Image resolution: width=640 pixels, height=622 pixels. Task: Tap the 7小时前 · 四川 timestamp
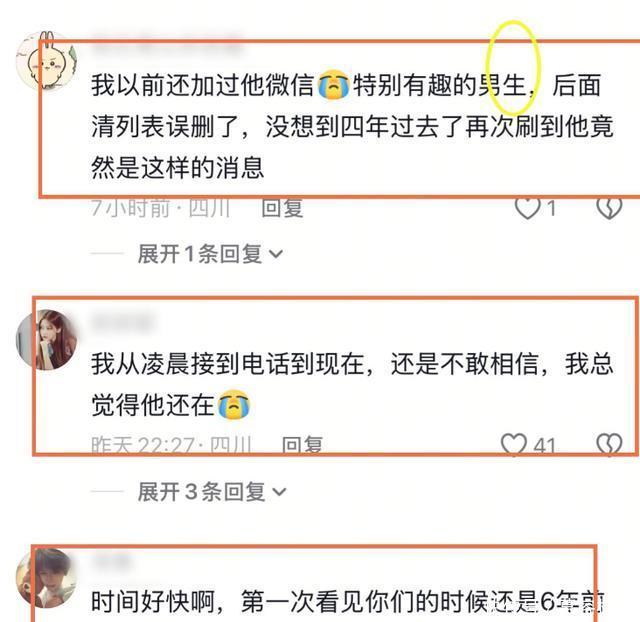pyautogui.click(x=160, y=208)
